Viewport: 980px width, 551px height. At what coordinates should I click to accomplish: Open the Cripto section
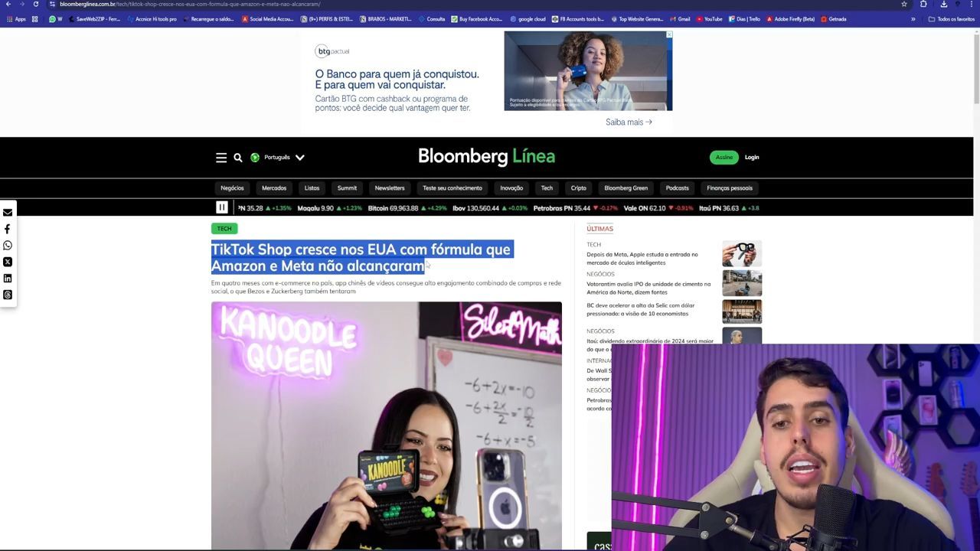tap(578, 188)
